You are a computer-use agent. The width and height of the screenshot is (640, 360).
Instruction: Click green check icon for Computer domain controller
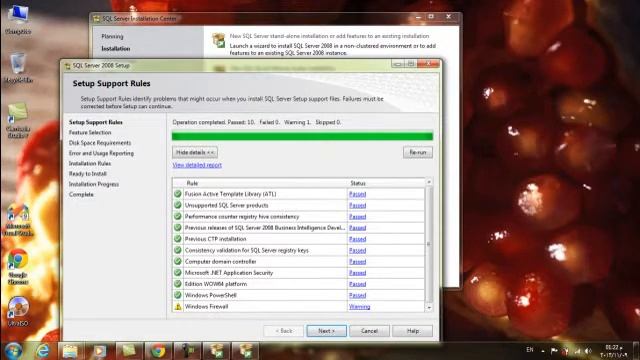(178, 261)
